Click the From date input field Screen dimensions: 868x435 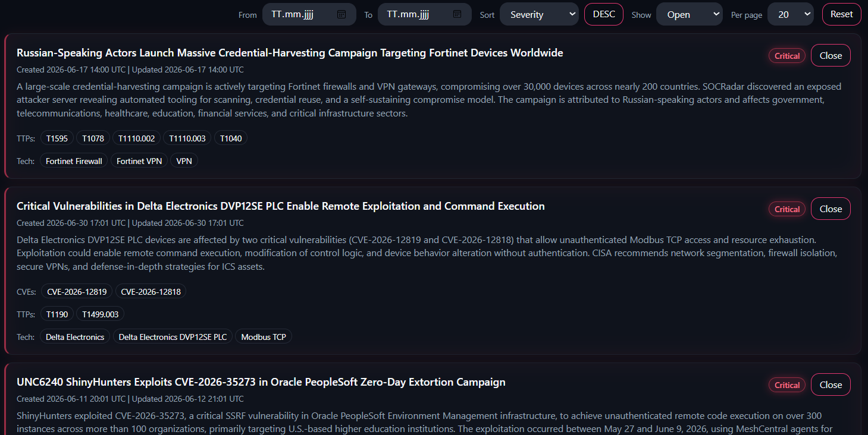pos(309,14)
